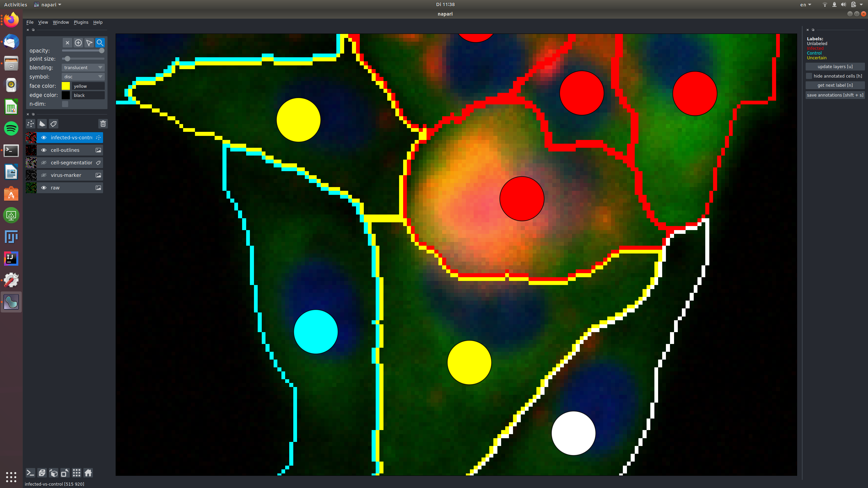Click the yellow face color swatch
868x488 pixels.
(66, 86)
